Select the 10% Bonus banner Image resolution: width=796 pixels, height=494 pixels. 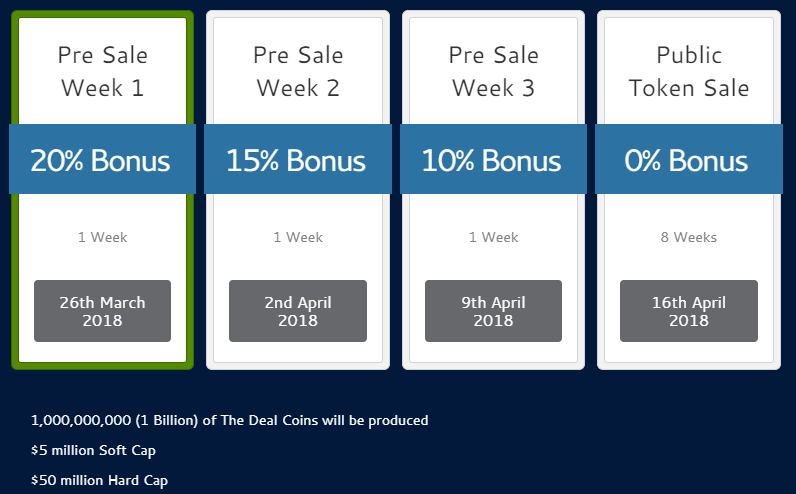click(x=493, y=159)
